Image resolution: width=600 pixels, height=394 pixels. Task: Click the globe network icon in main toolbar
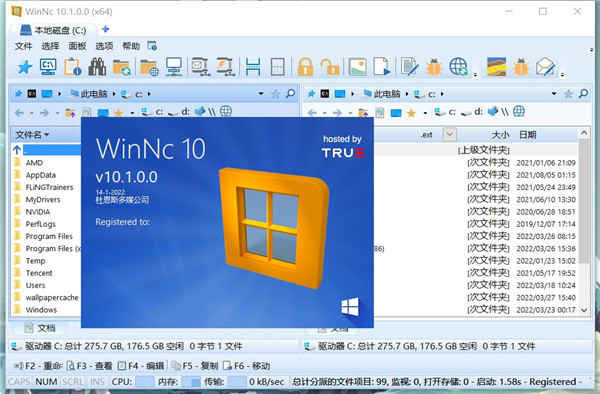click(x=458, y=67)
